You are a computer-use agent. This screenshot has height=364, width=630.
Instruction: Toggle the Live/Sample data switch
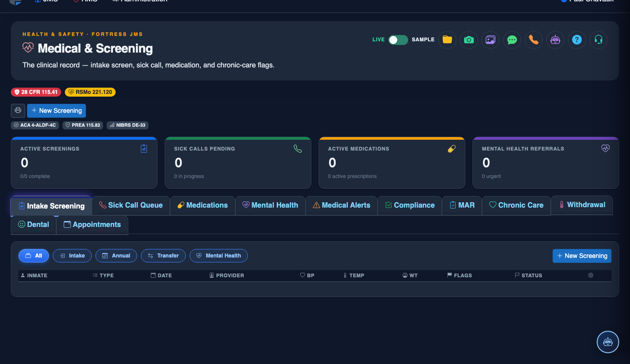point(398,40)
